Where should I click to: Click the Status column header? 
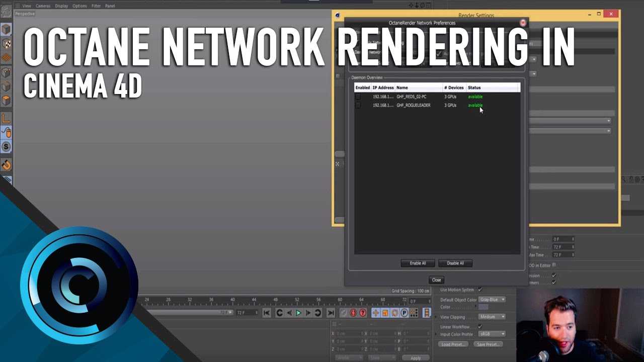[493, 87]
